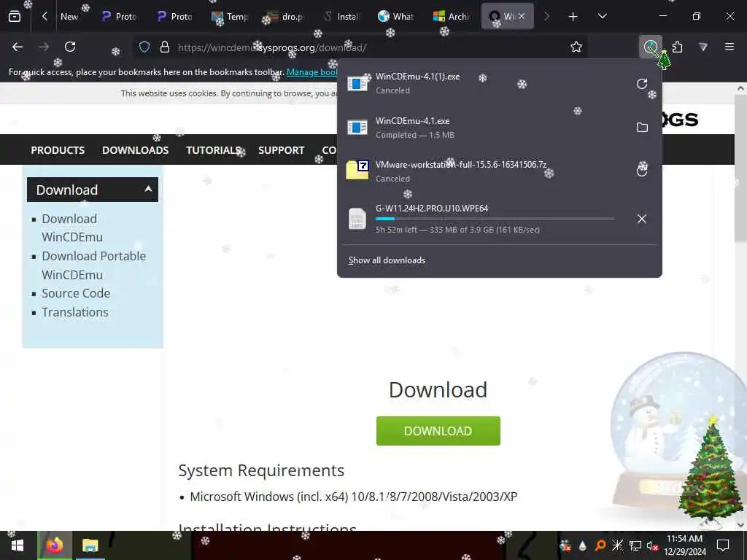Click Firefox icon in the taskbar
Viewport: 747px width, 560px height.
pos(55,545)
